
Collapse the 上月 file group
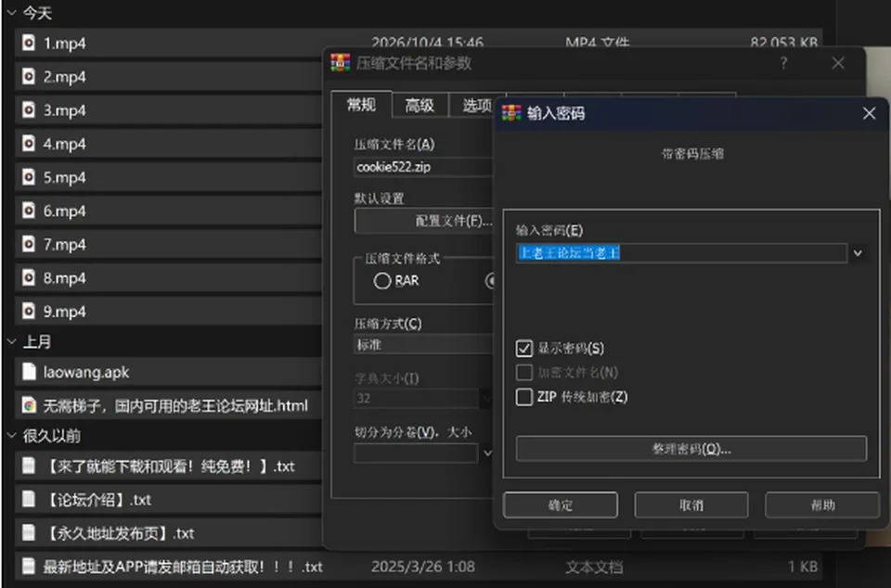tap(12, 341)
